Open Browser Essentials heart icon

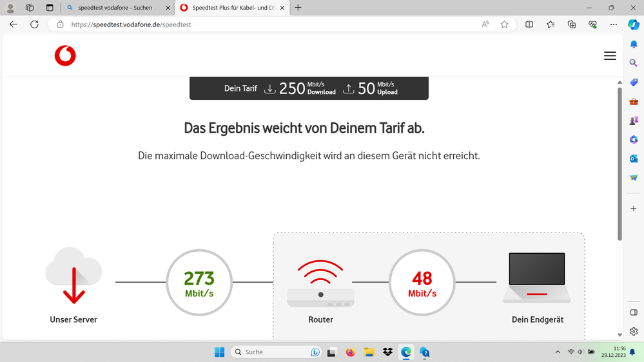coord(592,24)
